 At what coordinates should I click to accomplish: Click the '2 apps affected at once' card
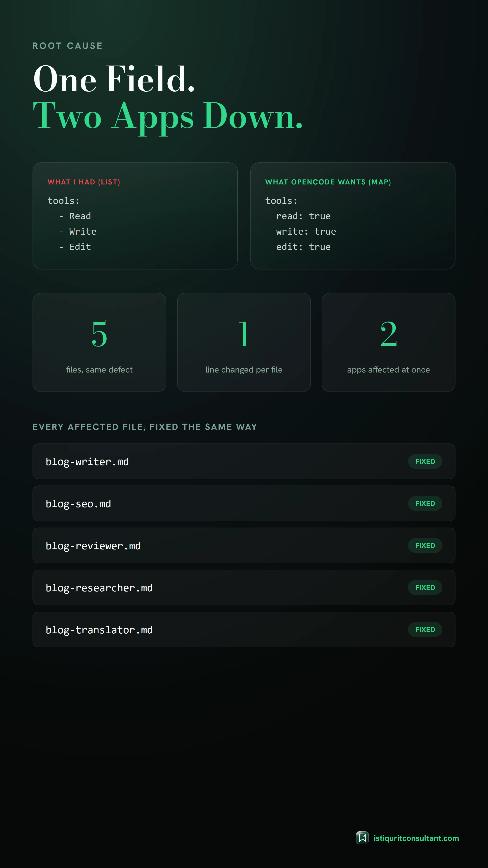point(388,342)
